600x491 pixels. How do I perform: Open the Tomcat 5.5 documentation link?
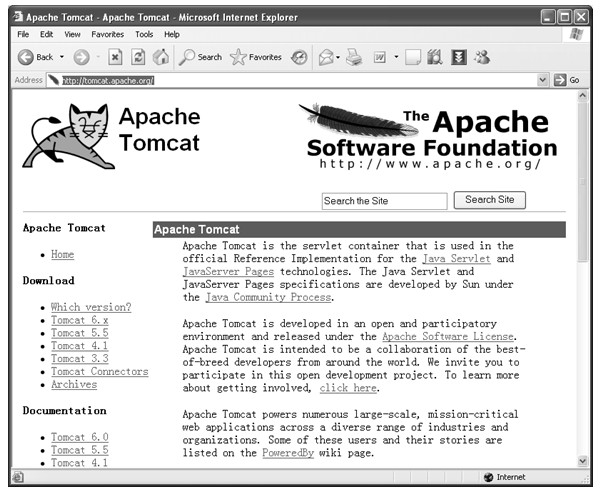click(x=80, y=450)
